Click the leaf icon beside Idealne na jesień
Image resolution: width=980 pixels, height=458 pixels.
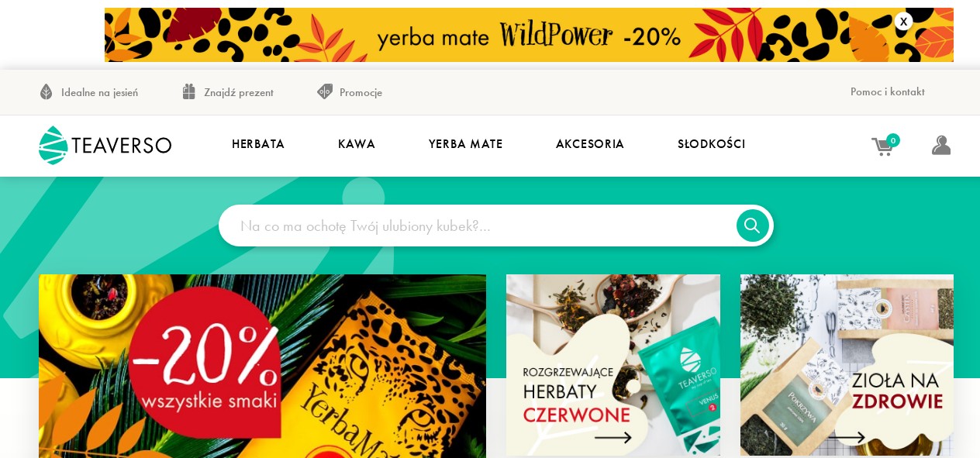pos(47,92)
